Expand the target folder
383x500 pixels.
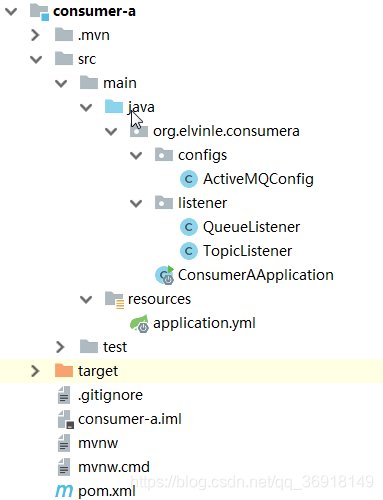click(35, 371)
